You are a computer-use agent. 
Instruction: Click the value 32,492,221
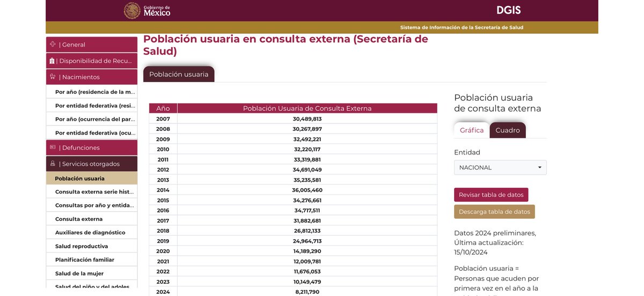[308, 139]
